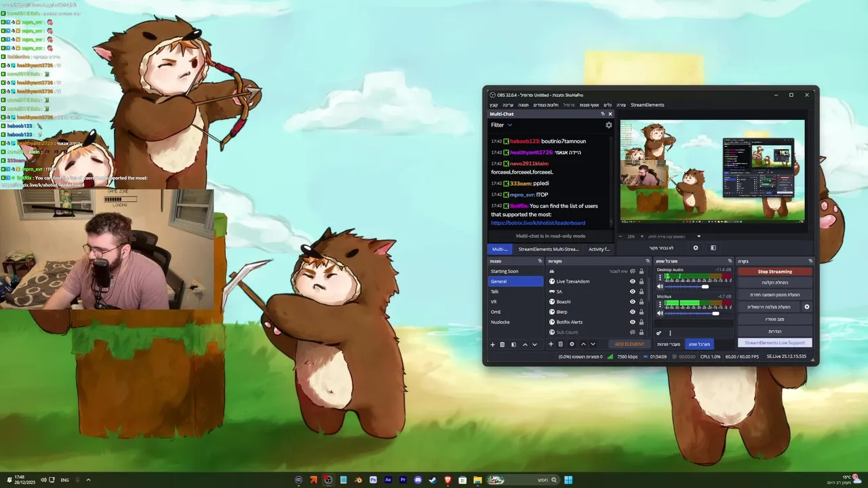
Task: Add a new scene with plus icon
Action: (493, 344)
